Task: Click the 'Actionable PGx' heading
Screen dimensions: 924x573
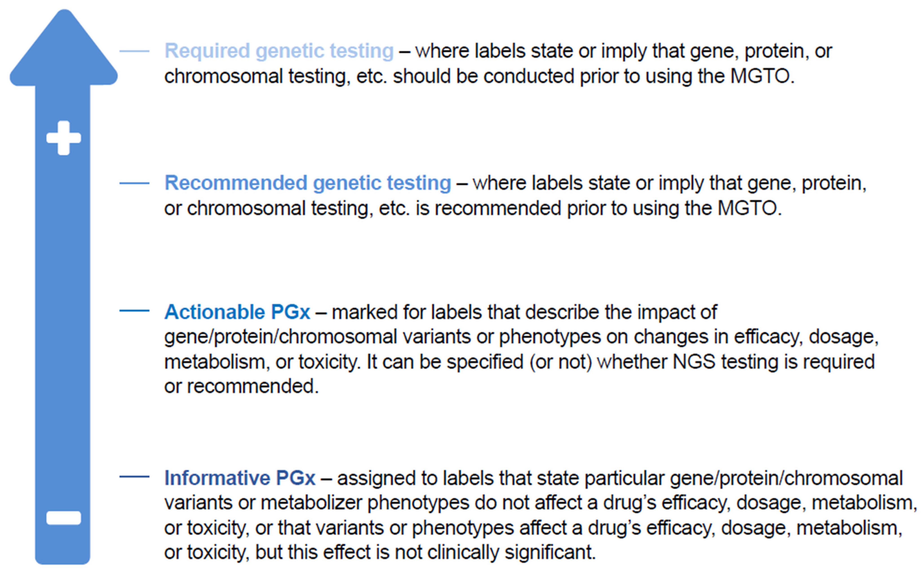Action: tap(237, 312)
